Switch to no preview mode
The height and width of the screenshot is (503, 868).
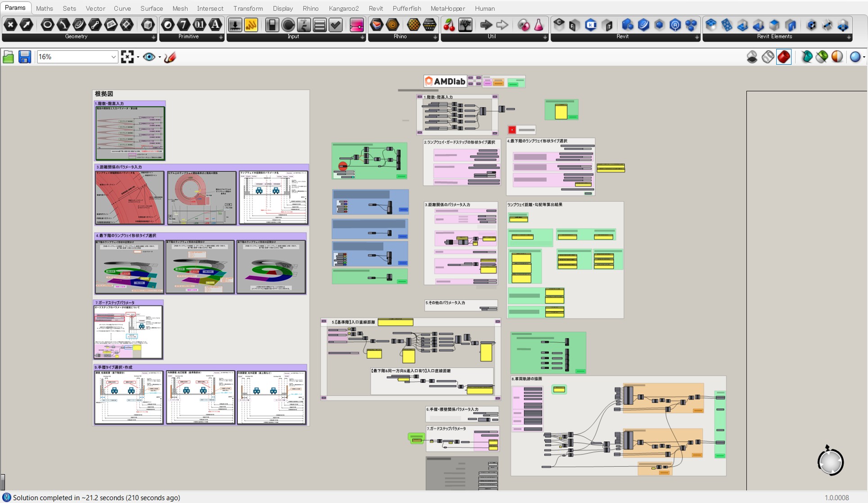click(x=752, y=57)
